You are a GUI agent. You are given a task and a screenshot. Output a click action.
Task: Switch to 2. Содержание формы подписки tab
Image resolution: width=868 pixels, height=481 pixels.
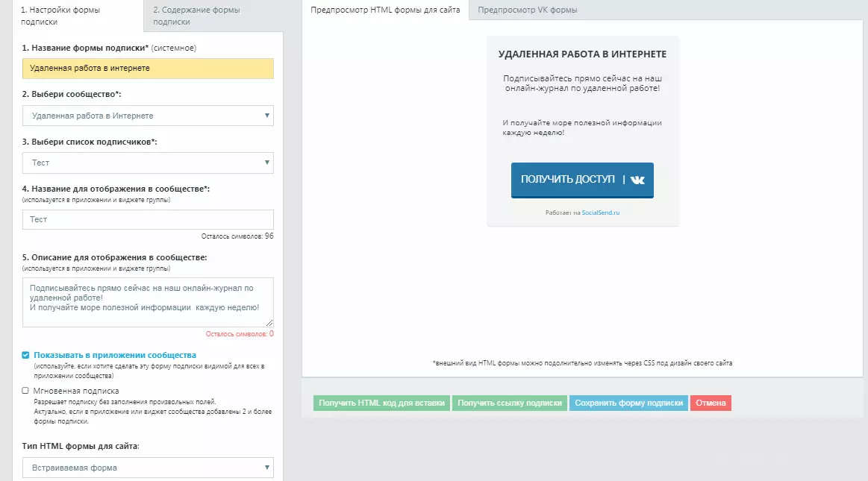213,16
